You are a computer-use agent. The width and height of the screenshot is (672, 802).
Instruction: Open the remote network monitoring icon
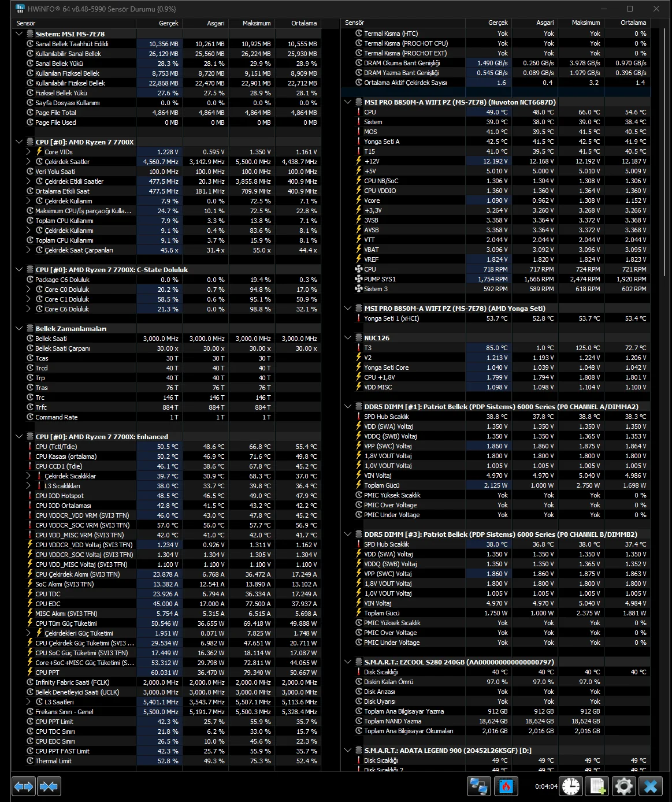pos(479,786)
